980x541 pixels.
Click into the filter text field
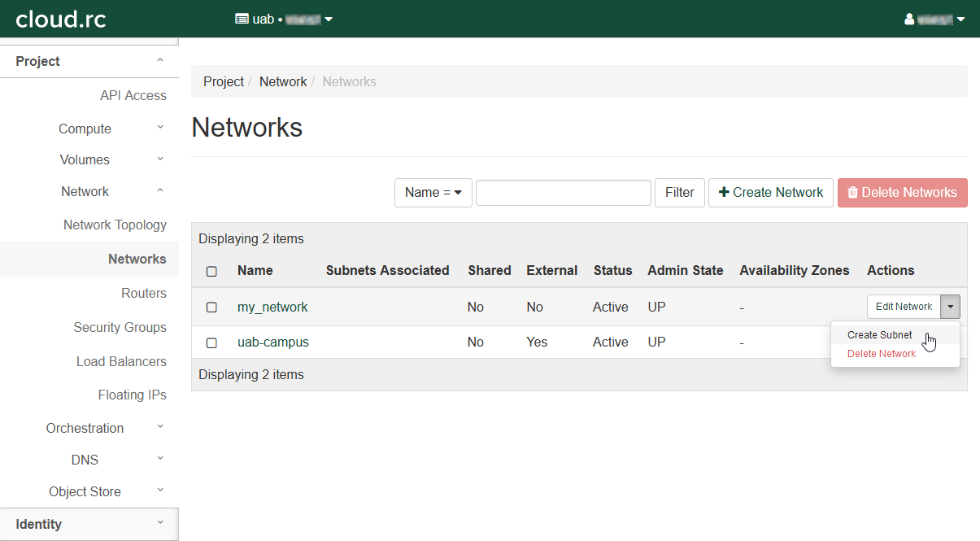[563, 193]
